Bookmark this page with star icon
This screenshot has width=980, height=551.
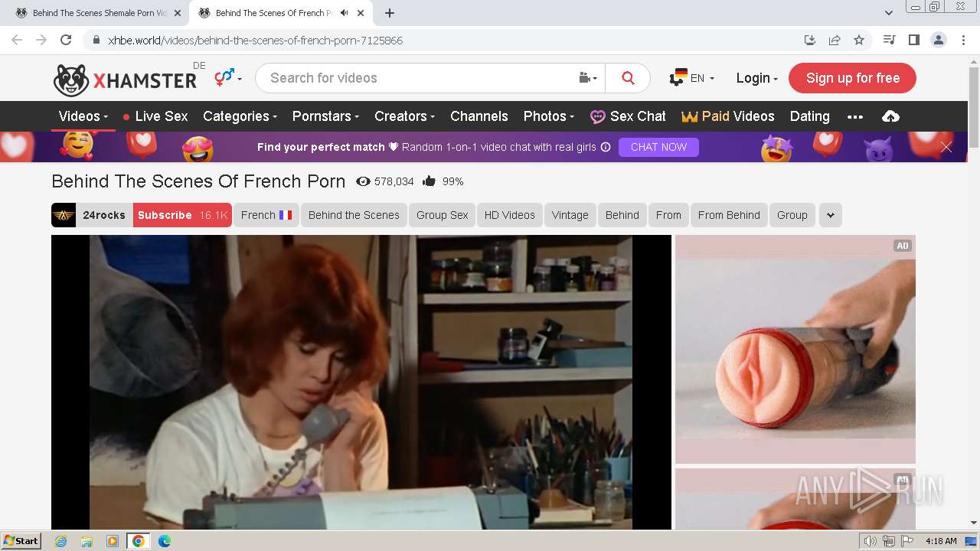(x=859, y=40)
